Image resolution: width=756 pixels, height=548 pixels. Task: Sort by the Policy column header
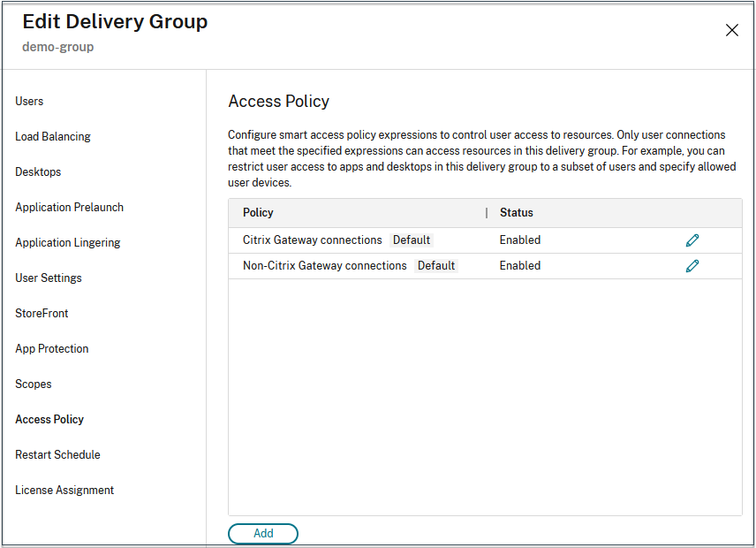click(258, 213)
